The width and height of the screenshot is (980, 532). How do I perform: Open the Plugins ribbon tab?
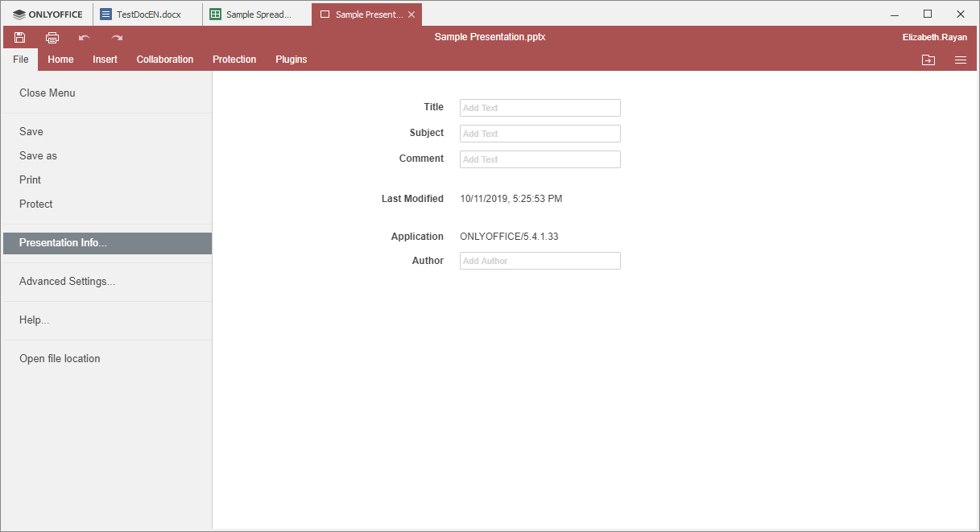(x=292, y=60)
